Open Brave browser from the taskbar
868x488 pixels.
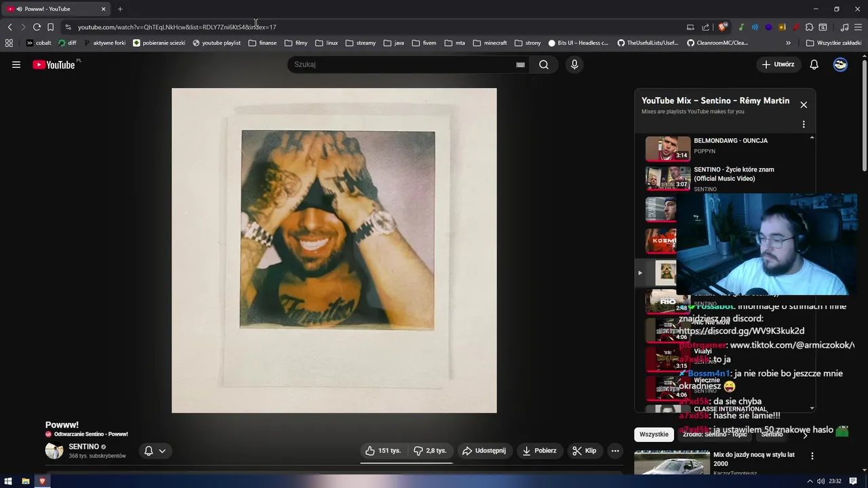point(42,481)
